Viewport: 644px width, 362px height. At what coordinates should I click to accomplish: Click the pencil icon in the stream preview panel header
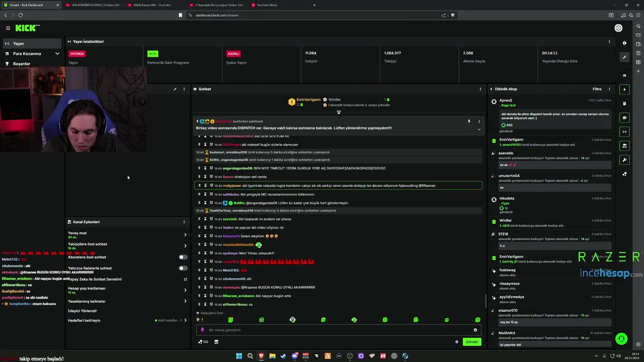pyautogui.click(x=175, y=89)
